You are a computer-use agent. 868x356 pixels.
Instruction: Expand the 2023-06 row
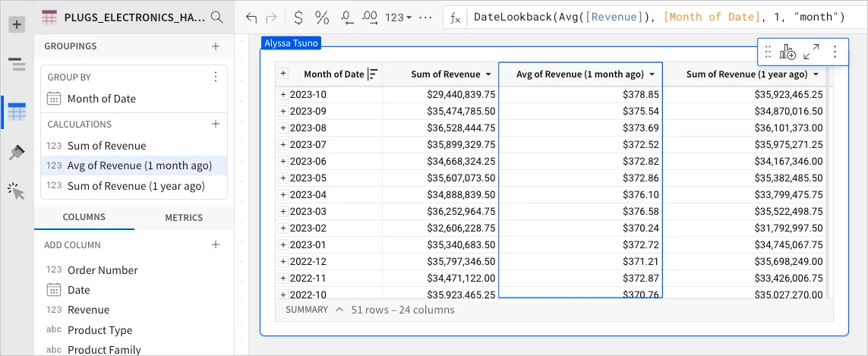pyautogui.click(x=282, y=161)
